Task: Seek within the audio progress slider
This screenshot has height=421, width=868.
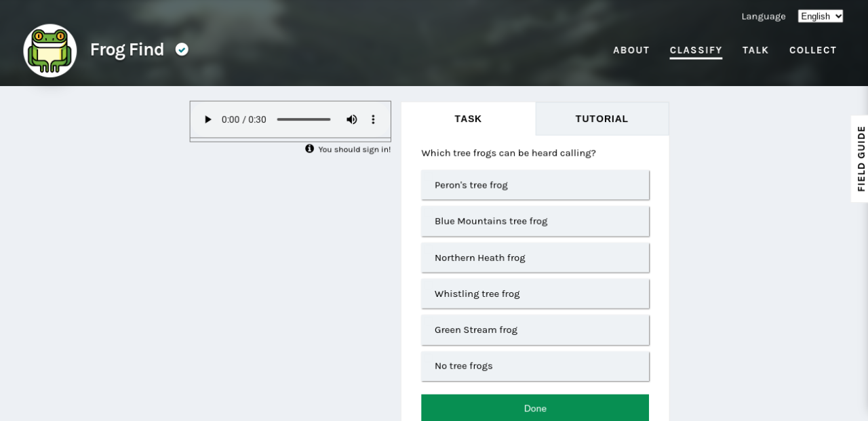Action: pos(303,119)
